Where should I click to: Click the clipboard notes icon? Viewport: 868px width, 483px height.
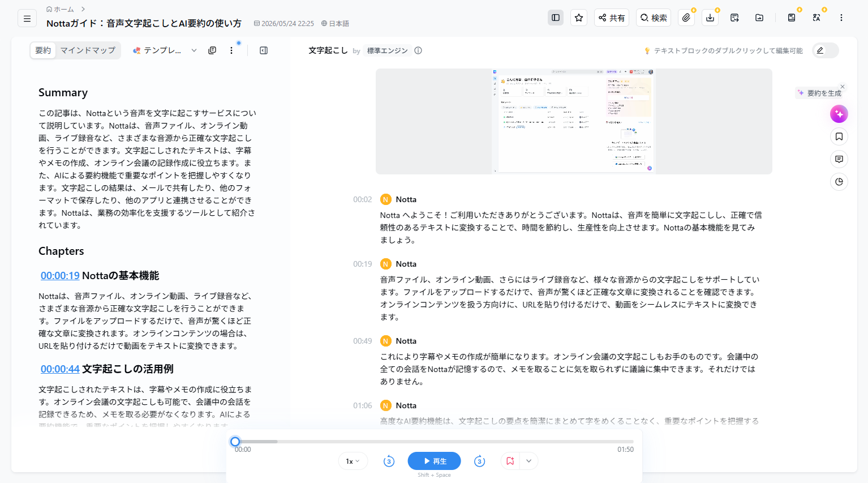pyautogui.click(x=792, y=18)
